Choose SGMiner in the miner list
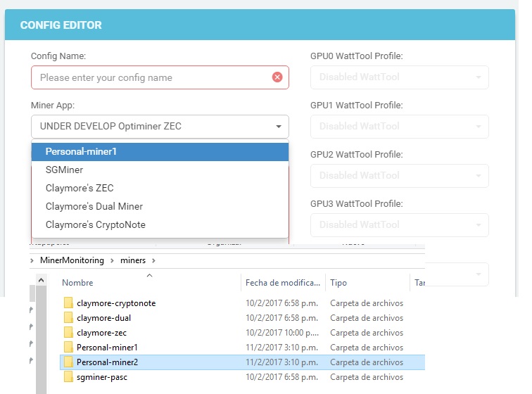The height and width of the screenshot is (394, 532). click(160, 170)
